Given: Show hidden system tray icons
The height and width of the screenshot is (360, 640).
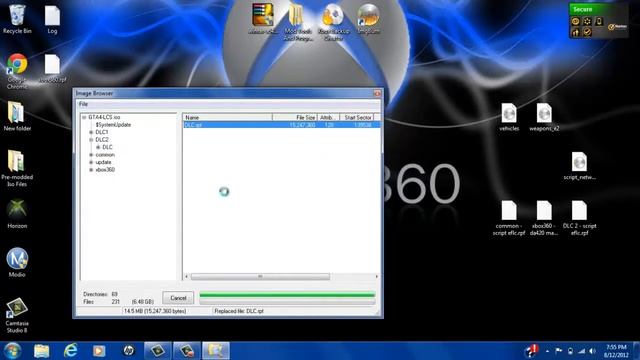Looking at the screenshot, I should coord(547,351).
